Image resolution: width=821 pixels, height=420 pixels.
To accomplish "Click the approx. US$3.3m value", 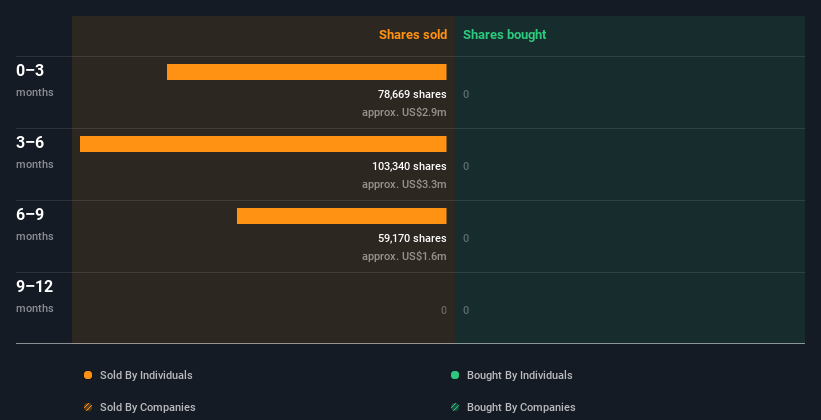I will coord(404,184).
